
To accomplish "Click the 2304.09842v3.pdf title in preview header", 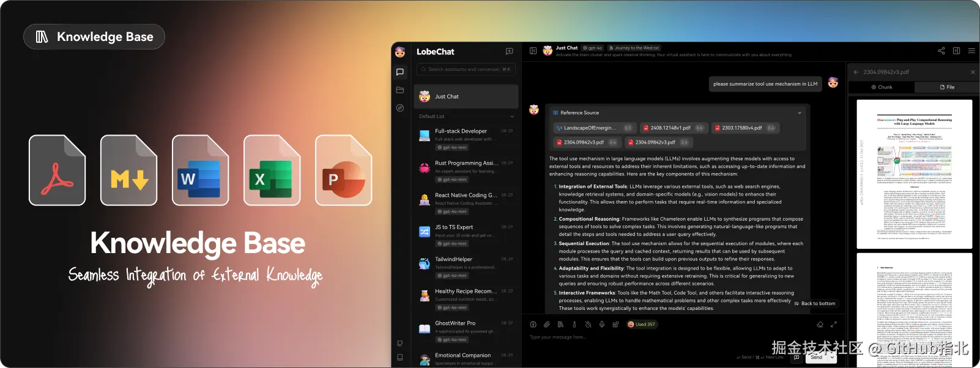I will click(886, 72).
